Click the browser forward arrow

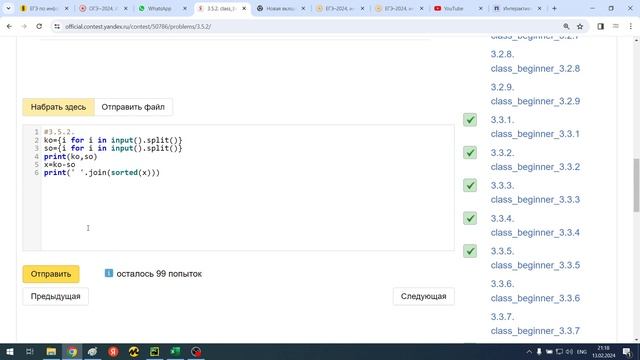[x=24, y=26]
